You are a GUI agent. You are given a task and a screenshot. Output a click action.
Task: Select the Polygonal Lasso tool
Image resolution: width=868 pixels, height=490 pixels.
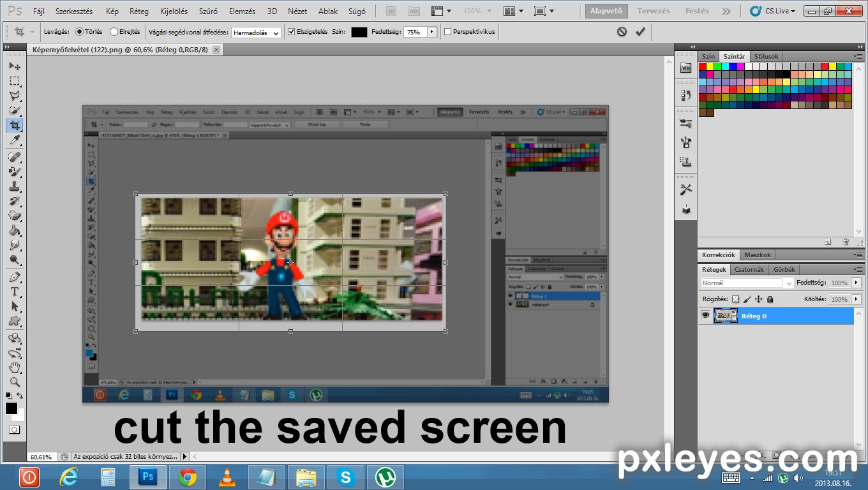pyautogui.click(x=14, y=96)
